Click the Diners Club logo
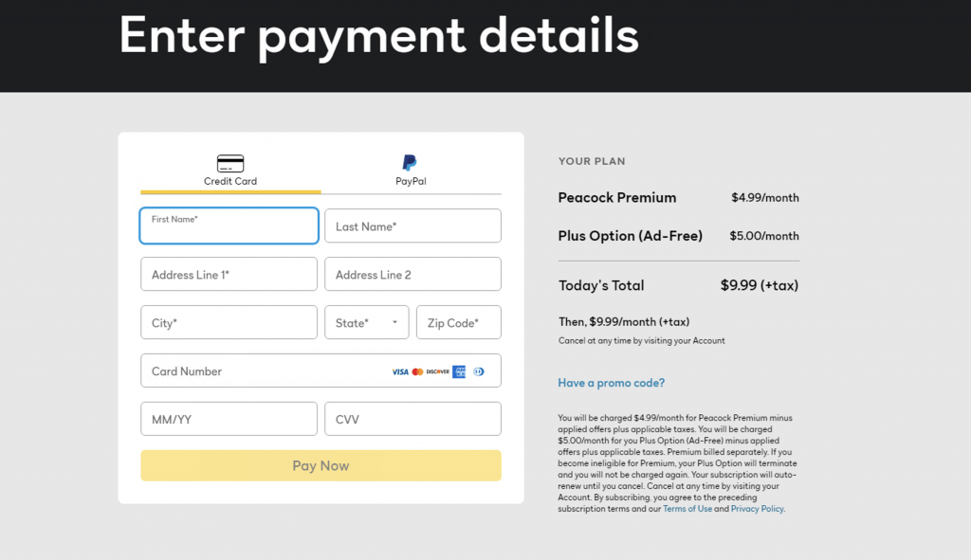The width and height of the screenshot is (971, 560). [x=479, y=371]
